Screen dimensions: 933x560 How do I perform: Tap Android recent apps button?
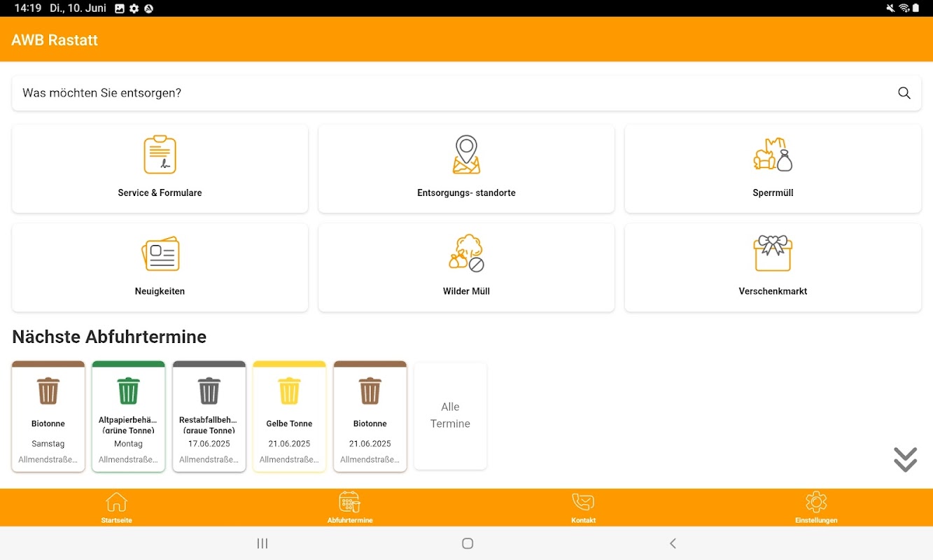point(262,543)
